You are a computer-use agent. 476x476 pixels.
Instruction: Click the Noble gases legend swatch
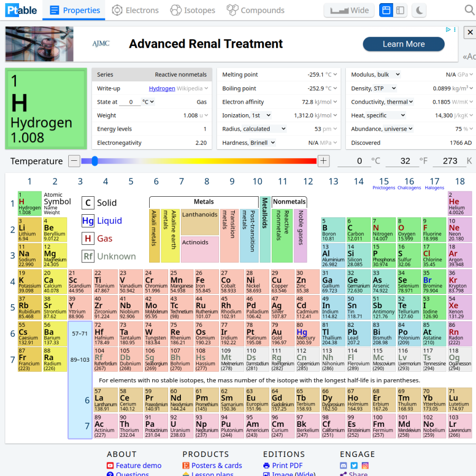pos(300,235)
